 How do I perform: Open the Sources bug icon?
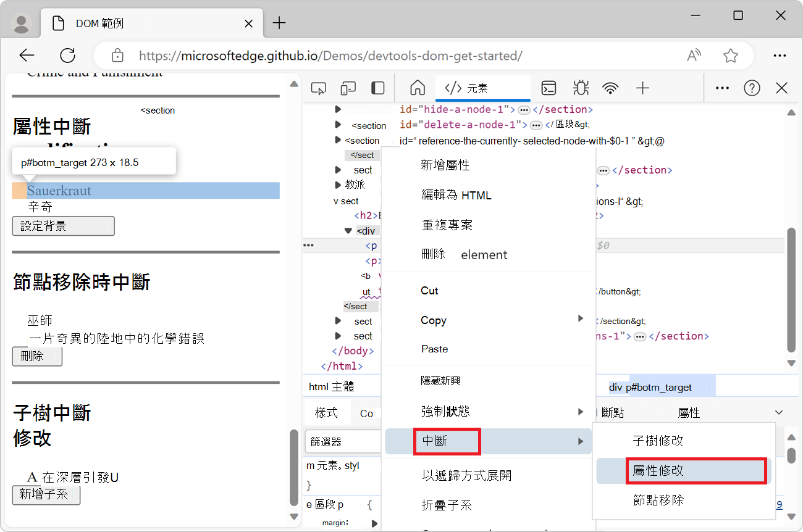(580, 88)
